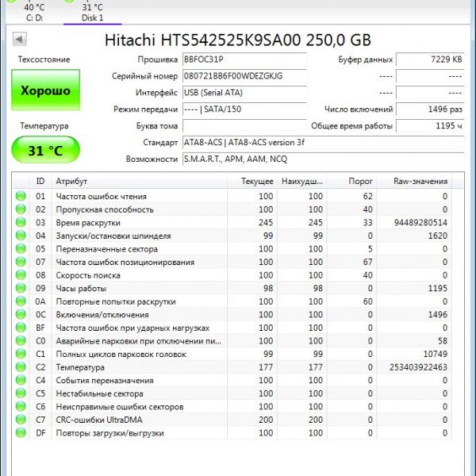
Task: Click the Стандарт ATA8-ACS field
Action: 324,142
